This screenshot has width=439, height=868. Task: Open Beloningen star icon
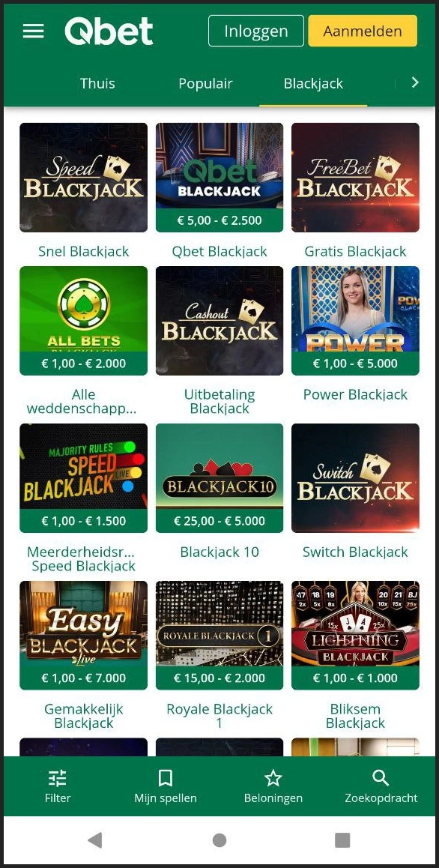(273, 778)
